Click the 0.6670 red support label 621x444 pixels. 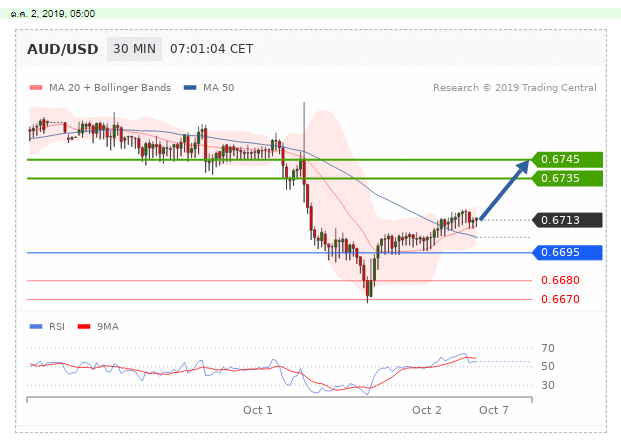pos(560,299)
